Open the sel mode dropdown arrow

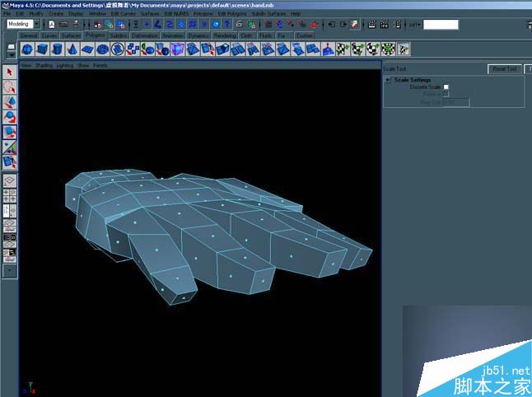click(x=419, y=25)
